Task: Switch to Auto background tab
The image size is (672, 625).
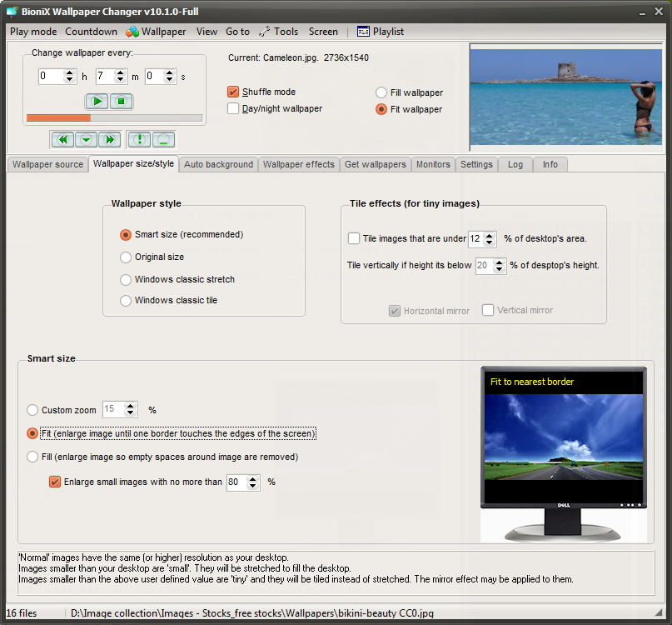Action: [218, 164]
